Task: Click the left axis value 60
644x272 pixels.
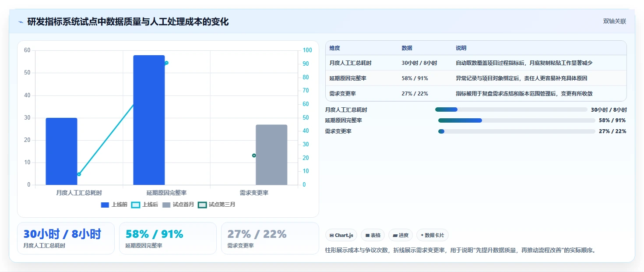Action: click(27, 50)
